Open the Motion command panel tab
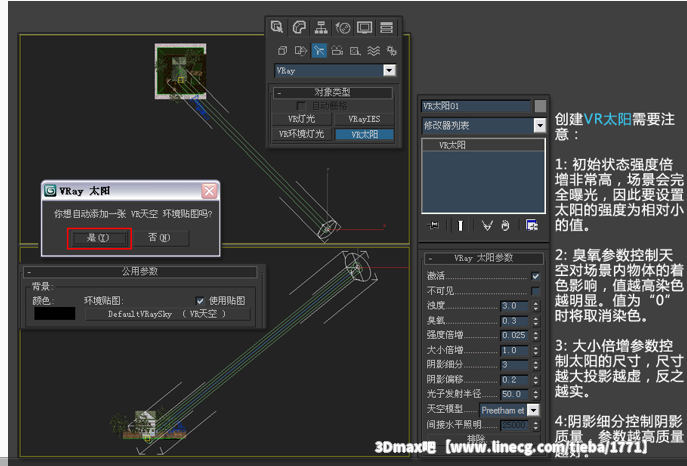The height and width of the screenshot is (466, 687). pyautogui.click(x=343, y=27)
